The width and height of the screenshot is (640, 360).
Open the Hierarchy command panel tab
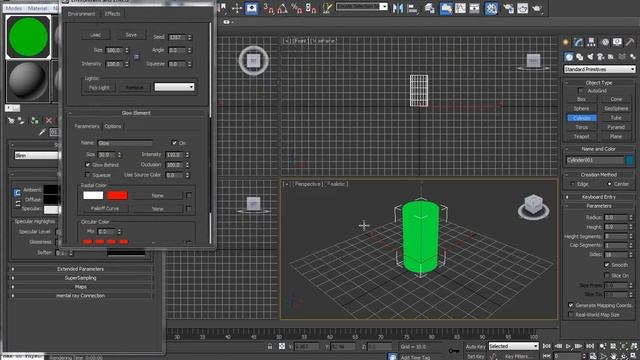tap(591, 42)
